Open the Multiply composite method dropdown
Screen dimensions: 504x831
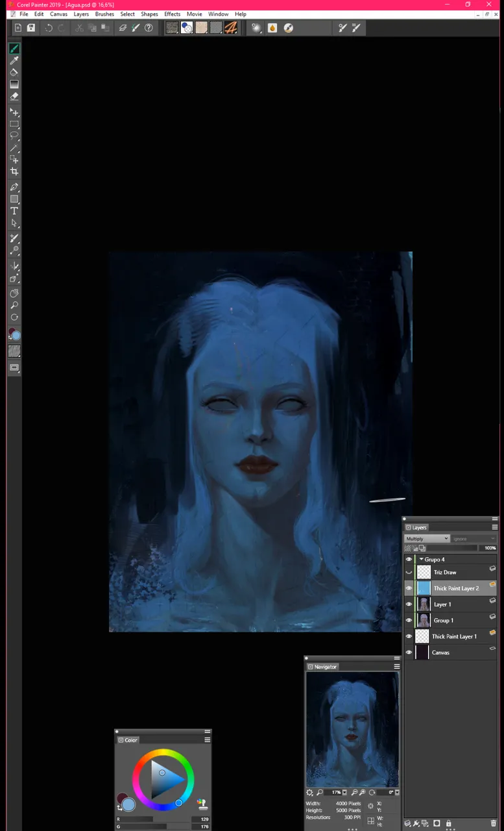(x=427, y=539)
